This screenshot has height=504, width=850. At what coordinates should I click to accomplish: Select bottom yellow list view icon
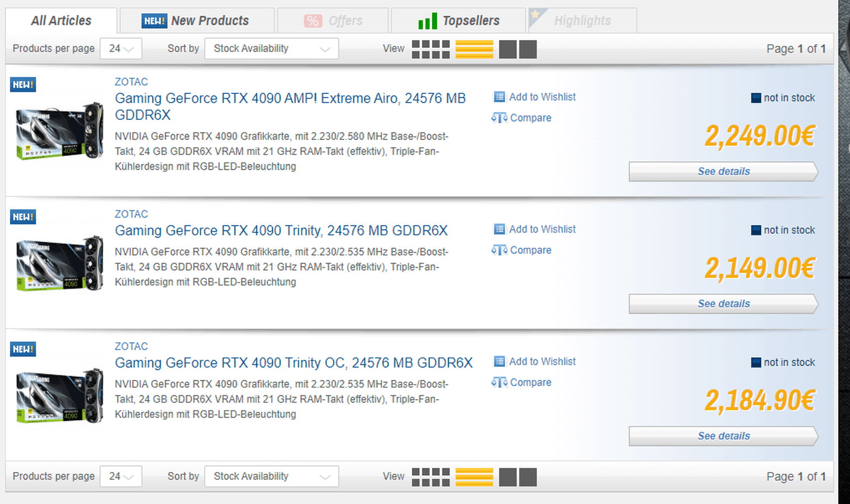click(x=474, y=477)
